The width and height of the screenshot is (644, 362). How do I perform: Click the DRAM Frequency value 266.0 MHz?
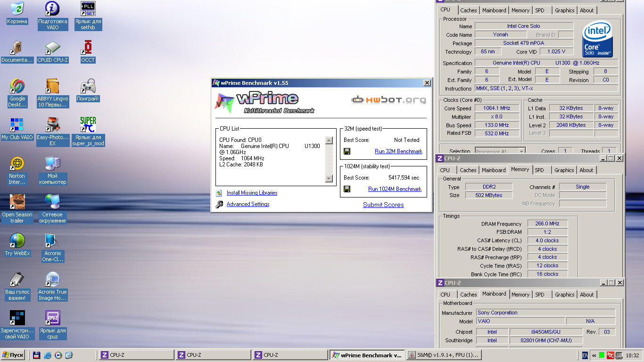pyautogui.click(x=547, y=224)
